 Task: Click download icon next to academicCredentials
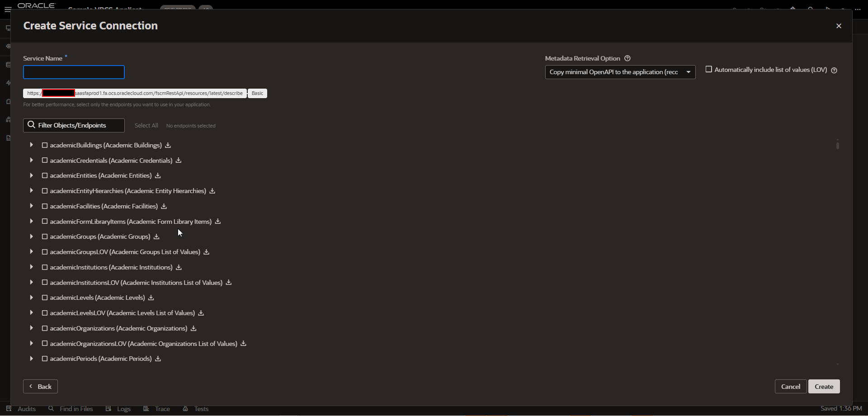[179, 161]
